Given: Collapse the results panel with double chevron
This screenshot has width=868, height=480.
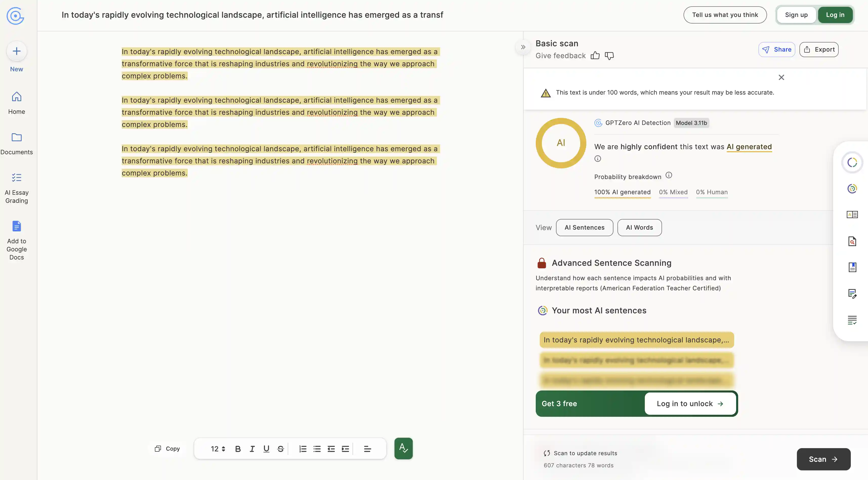Looking at the screenshot, I should tap(523, 47).
